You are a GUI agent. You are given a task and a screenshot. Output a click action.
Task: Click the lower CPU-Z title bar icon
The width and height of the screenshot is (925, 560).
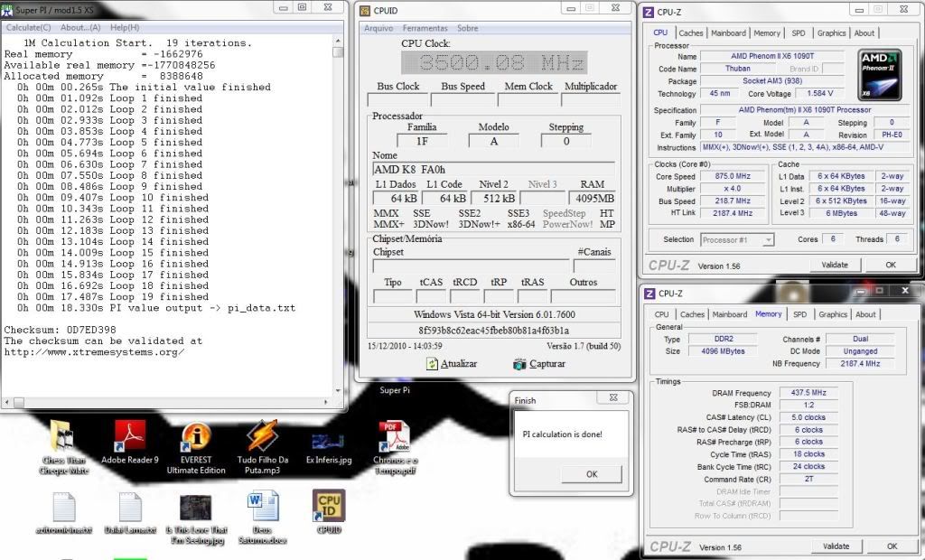pyautogui.click(x=649, y=294)
